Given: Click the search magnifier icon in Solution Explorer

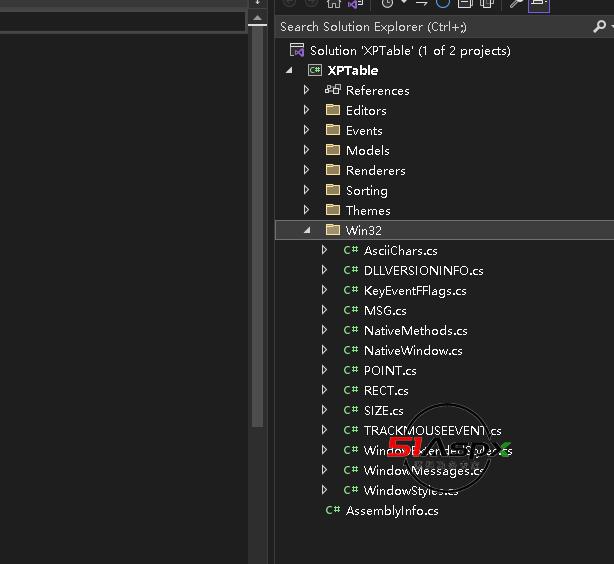Looking at the screenshot, I should [x=600, y=27].
